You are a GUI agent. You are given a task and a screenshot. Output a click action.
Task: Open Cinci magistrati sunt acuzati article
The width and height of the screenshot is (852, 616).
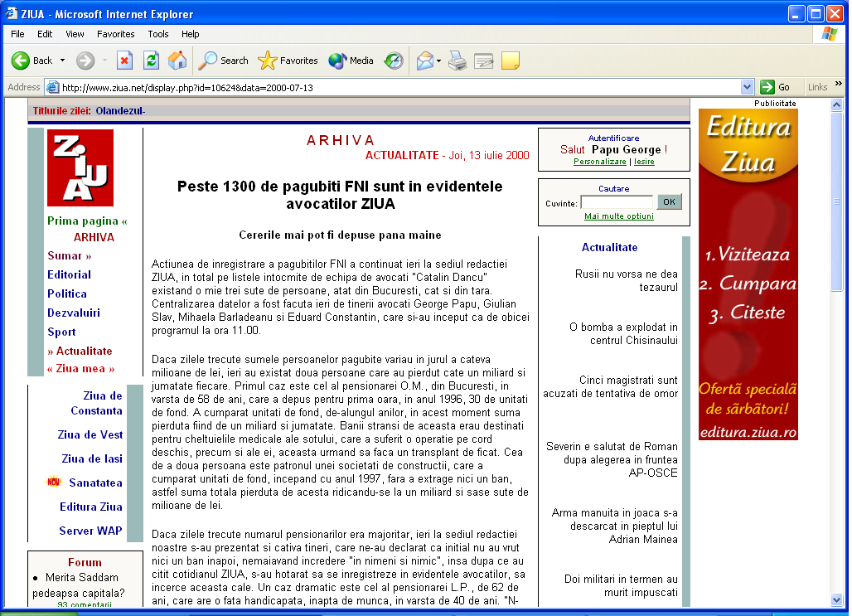[x=611, y=386]
